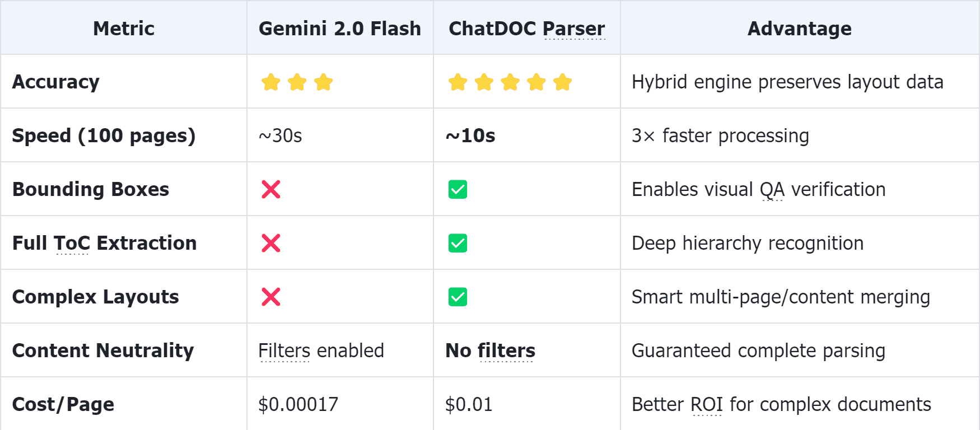The width and height of the screenshot is (980, 430).
Task: Click the underlined 'Filters' text
Action: pos(284,351)
